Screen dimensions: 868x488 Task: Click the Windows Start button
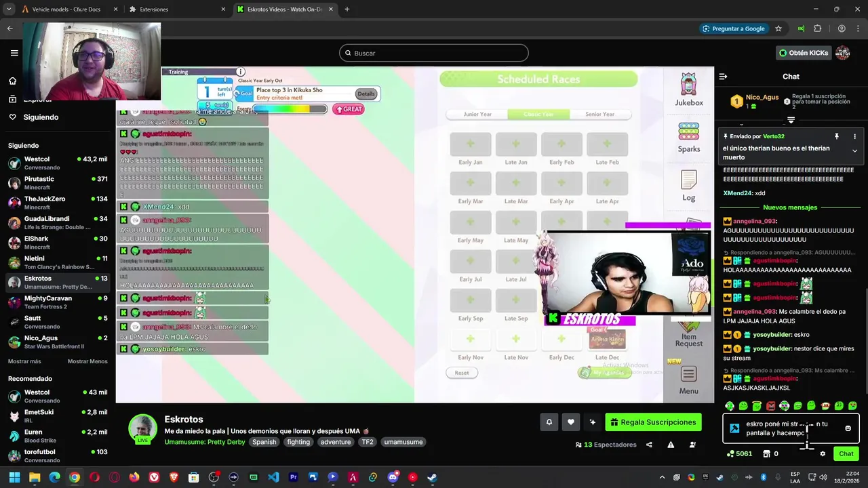[x=14, y=477]
